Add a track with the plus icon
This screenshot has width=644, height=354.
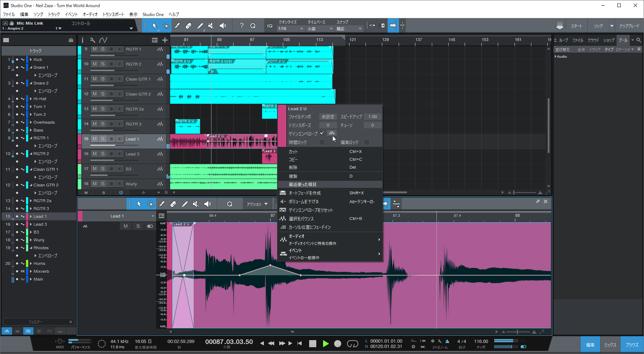[x=165, y=40]
